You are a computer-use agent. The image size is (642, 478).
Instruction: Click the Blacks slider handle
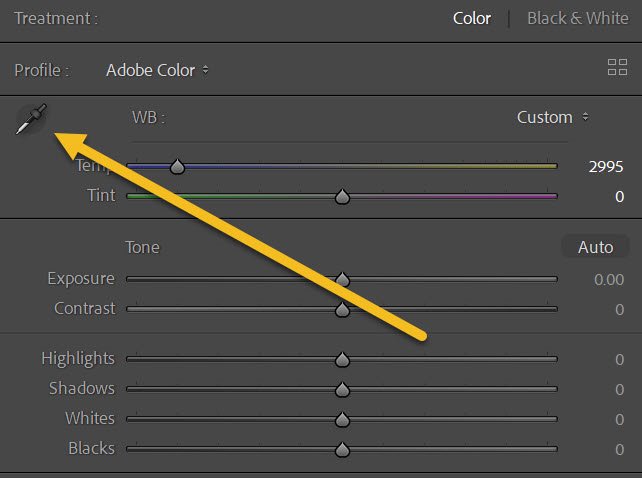click(342, 449)
